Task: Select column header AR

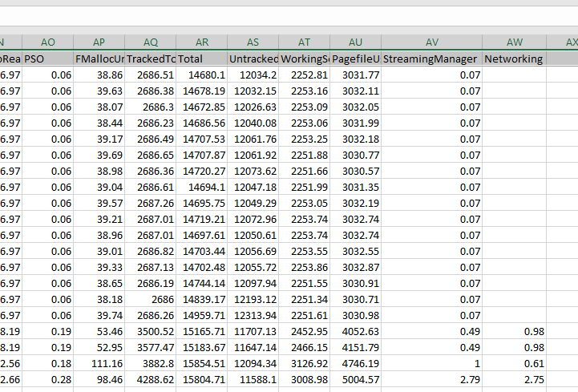Action: pyautogui.click(x=202, y=42)
